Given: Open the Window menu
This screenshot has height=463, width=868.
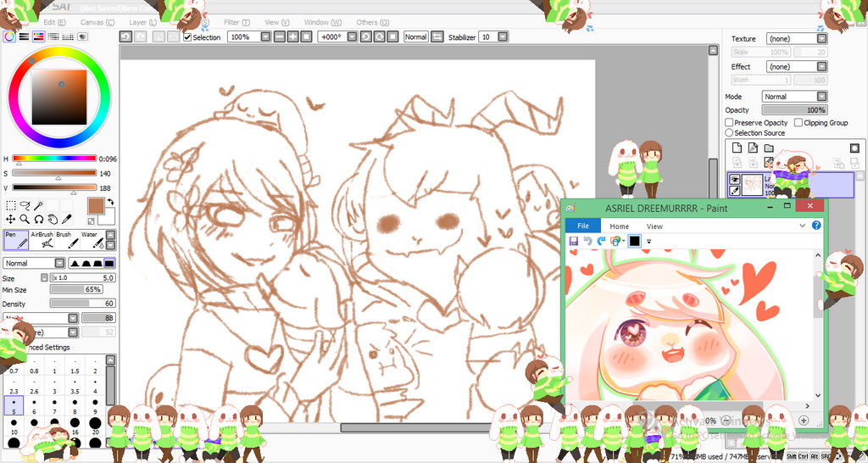Looking at the screenshot, I should point(323,22).
